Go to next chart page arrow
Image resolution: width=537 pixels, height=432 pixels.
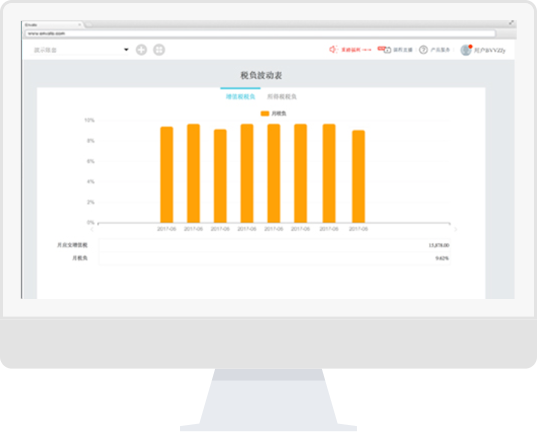pyautogui.click(x=455, y=229)
